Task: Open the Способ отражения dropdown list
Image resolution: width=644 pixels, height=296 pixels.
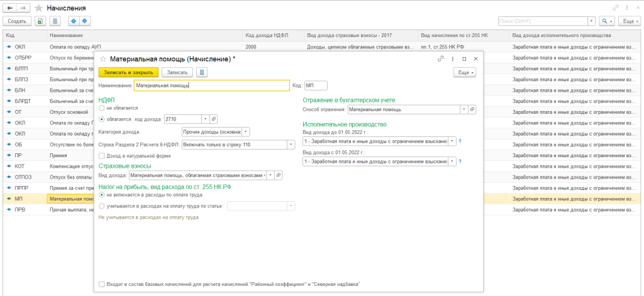Action: click(x=464, y=109)
